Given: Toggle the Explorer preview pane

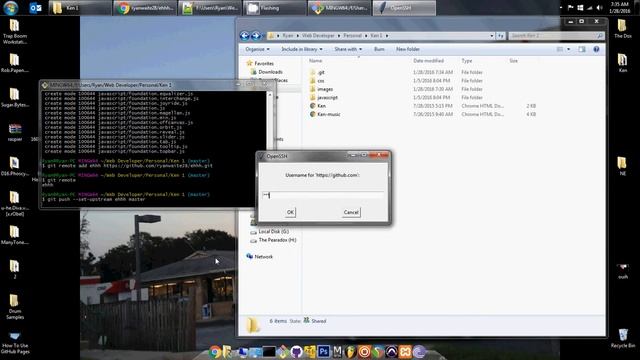Looking at the screenshot, I should (582, 49).
